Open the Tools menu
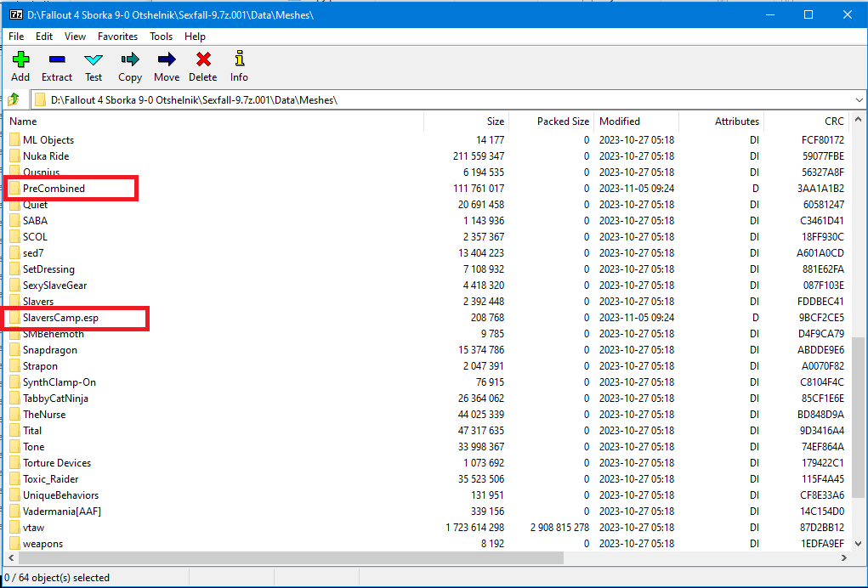 click(161, 37)
